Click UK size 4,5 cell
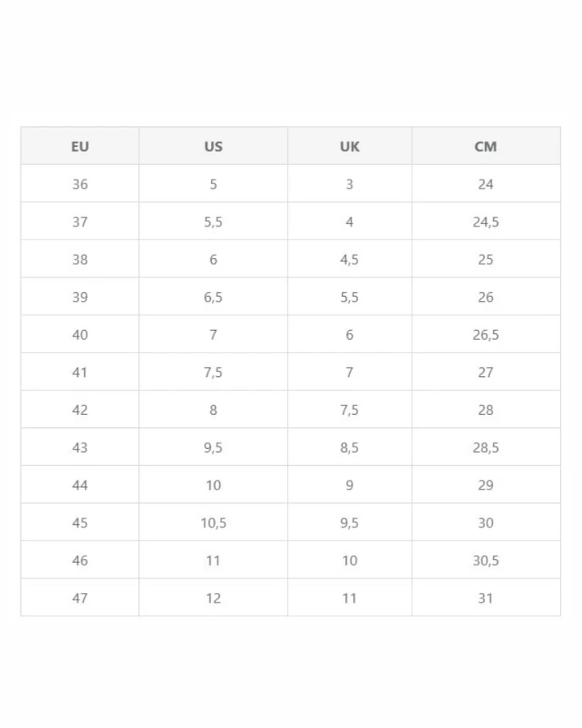Screen dimensions: 582x728 349,259
